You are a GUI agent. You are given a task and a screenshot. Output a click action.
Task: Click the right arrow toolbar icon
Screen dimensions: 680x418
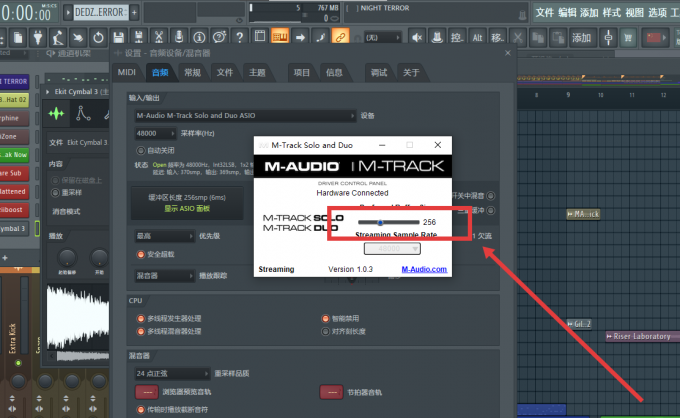(300, 37)
